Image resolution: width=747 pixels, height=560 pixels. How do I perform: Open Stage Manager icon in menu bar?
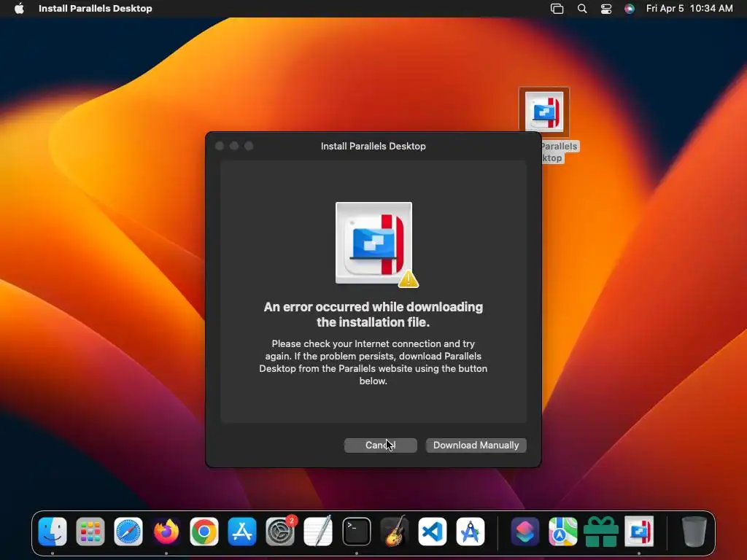(x=557, y=9)
